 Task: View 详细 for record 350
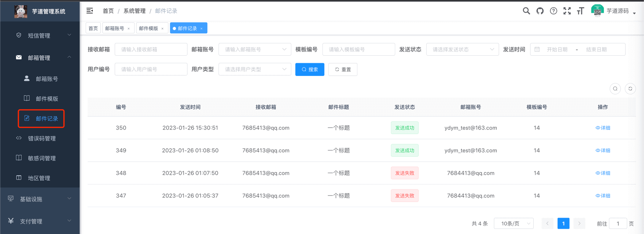(603, 128)
